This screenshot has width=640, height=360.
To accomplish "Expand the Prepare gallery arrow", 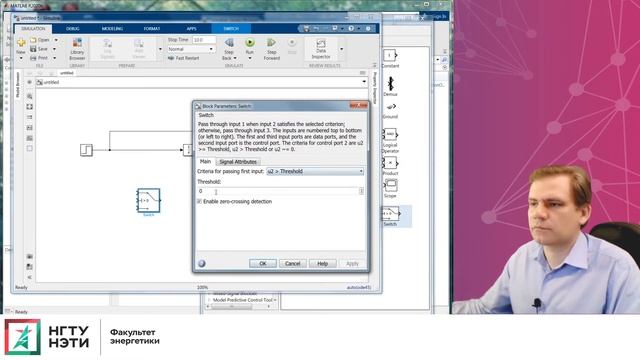I will point(160,49).
